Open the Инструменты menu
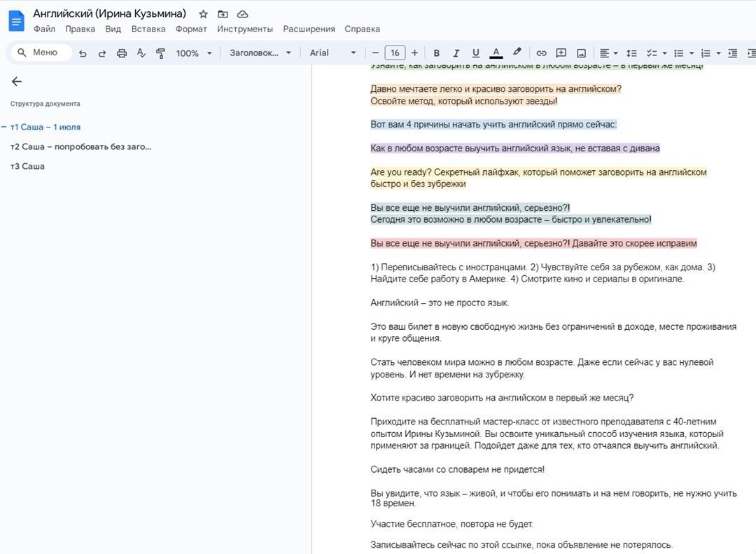 pos(244,29)
